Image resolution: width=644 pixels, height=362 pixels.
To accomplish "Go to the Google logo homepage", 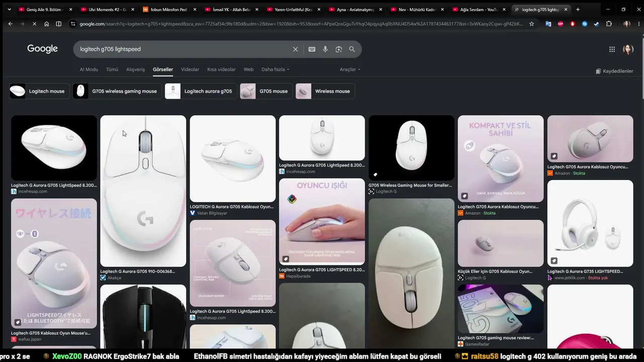I will click(x=42, y=49).
